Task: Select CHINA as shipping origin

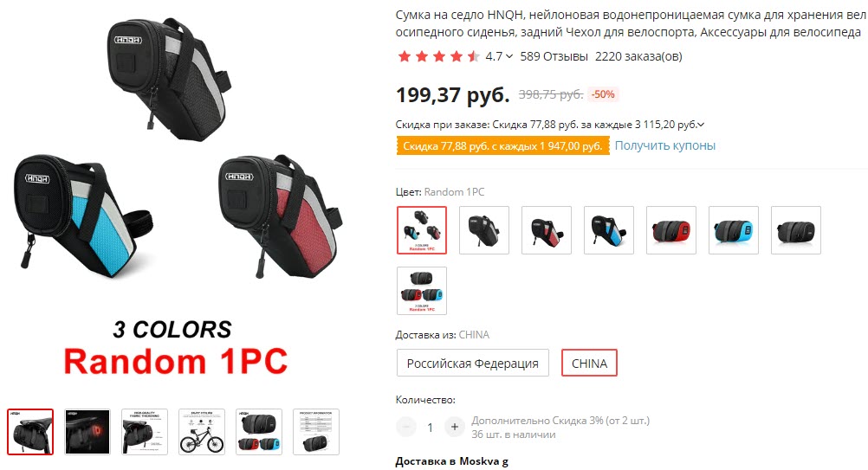Action: point(589,363)
